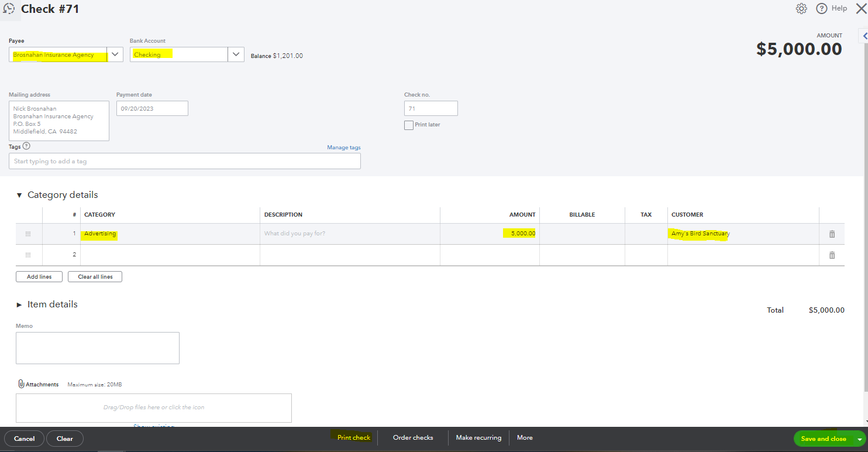Click the Help question mark icon
The height and width of the screenshot is (452, 868).
(x=822, y=8)
